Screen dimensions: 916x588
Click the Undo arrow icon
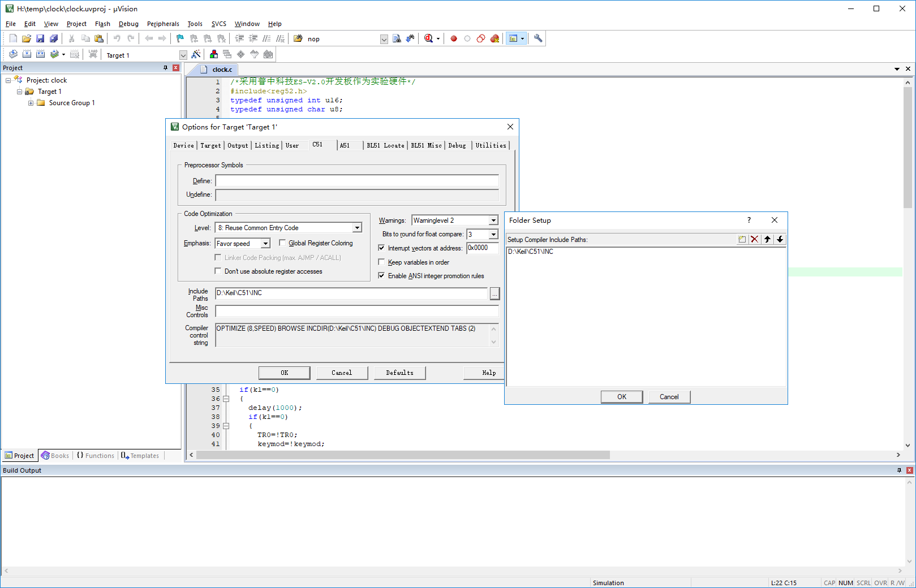(x=117, y=38)
